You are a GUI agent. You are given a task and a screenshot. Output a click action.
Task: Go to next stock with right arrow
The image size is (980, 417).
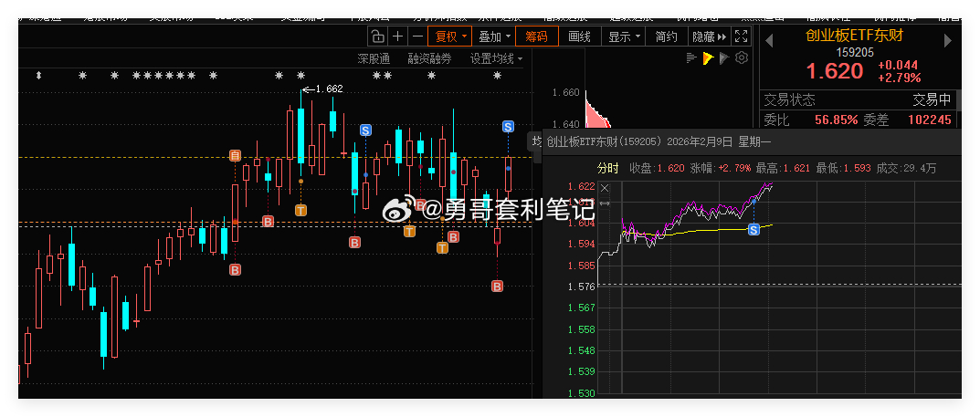[x=947, y=40]
